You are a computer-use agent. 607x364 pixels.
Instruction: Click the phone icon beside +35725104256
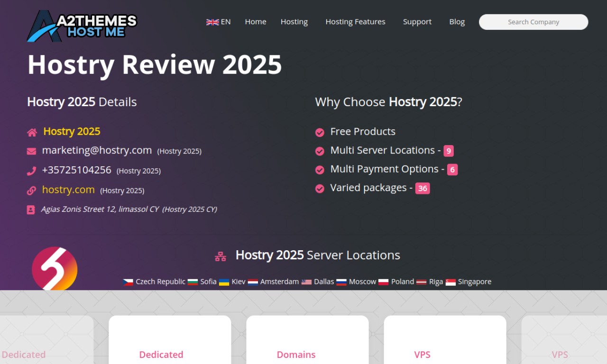(31, 171)
